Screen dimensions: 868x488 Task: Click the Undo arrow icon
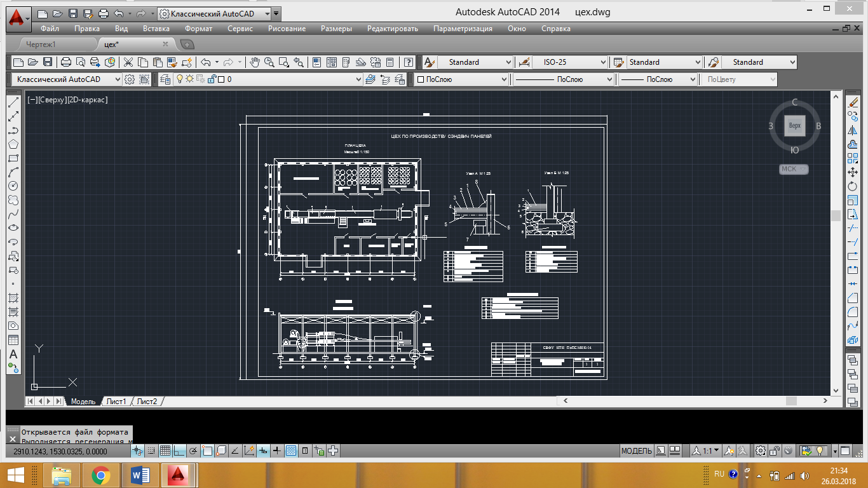pyautogui.click(x=205, y=62)
